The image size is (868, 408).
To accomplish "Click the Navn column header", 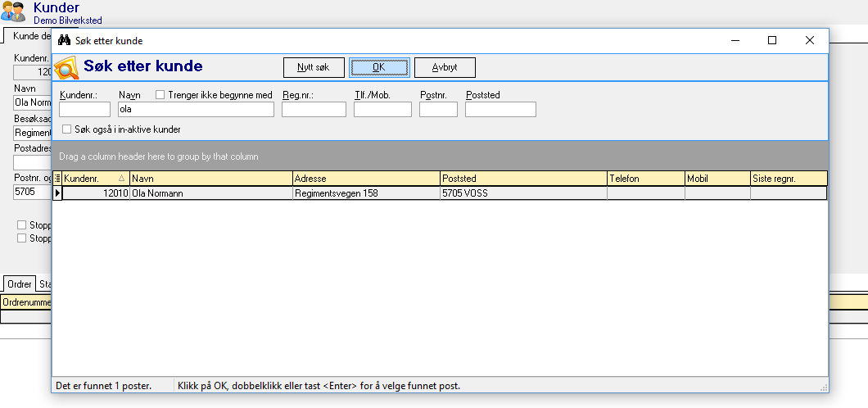I will point(211,179).
